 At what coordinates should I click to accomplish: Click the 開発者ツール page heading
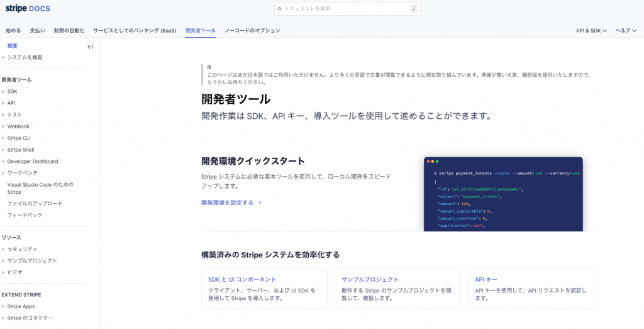[x=236, y=99]
